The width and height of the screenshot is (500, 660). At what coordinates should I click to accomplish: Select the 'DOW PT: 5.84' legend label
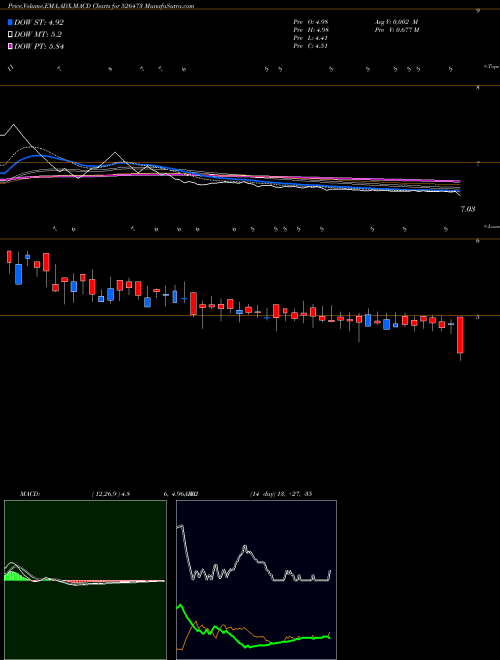39,46
